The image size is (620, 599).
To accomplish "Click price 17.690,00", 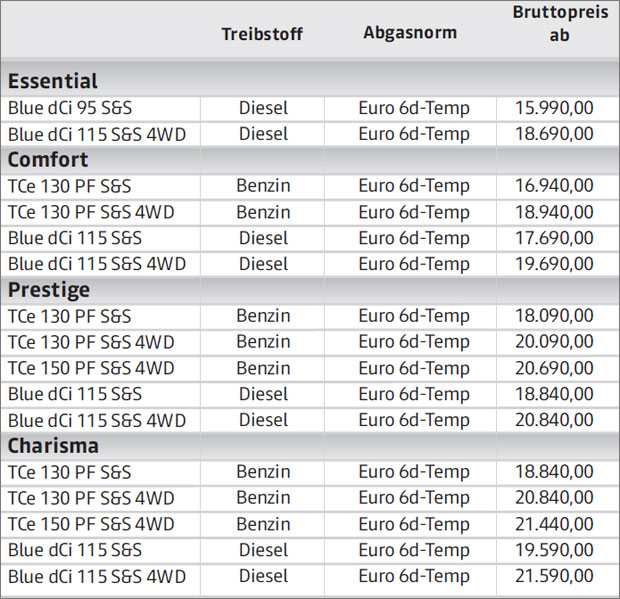I will click(554, 238).
